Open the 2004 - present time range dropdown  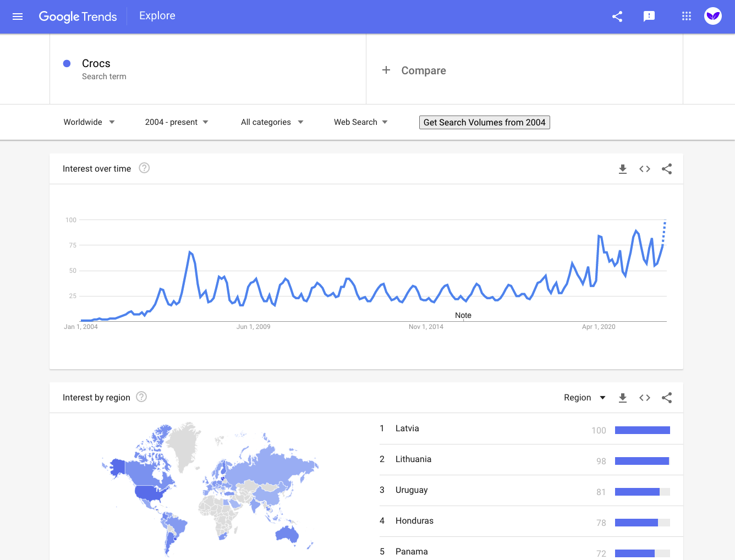(x=175, y=122)
